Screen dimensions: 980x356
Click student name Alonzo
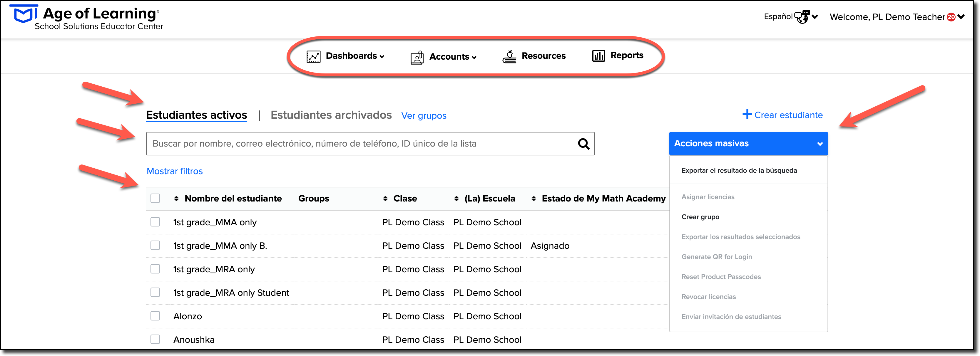click(188, 316)
